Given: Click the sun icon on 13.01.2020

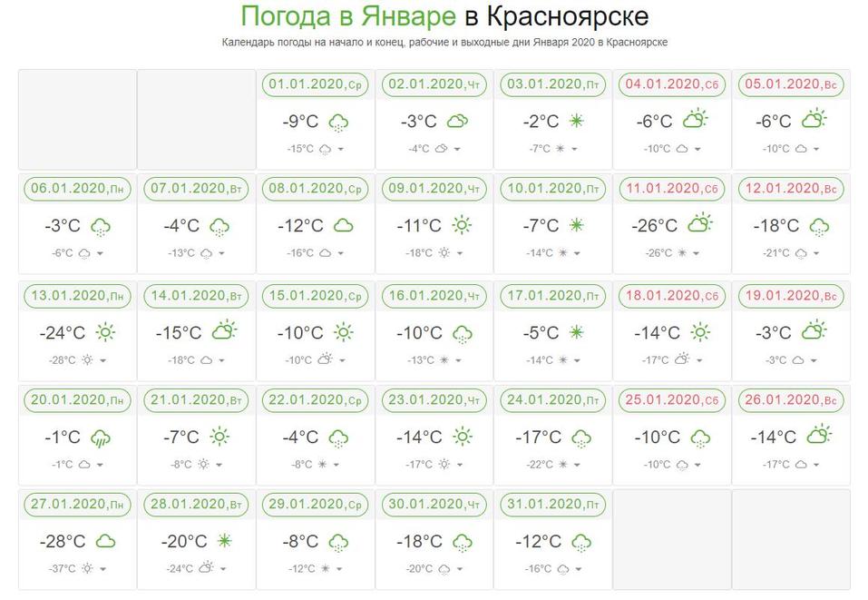Looking at the screenshot, I should click(106, 332).
